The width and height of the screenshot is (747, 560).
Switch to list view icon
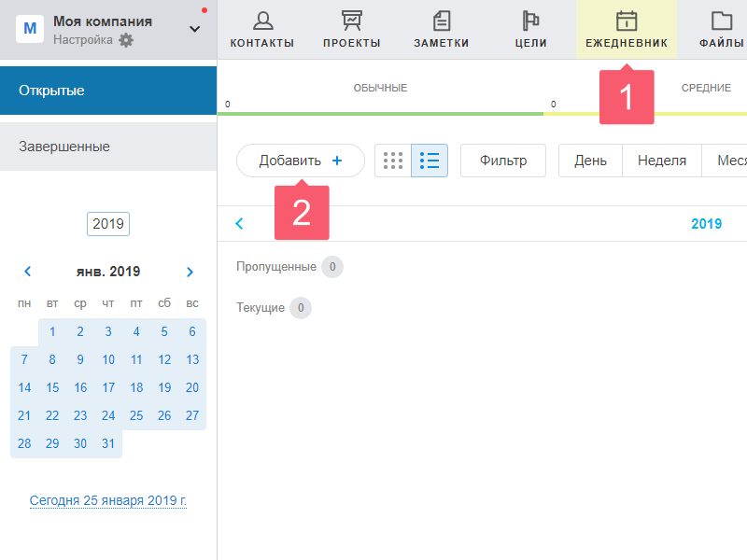pos(430,161)
